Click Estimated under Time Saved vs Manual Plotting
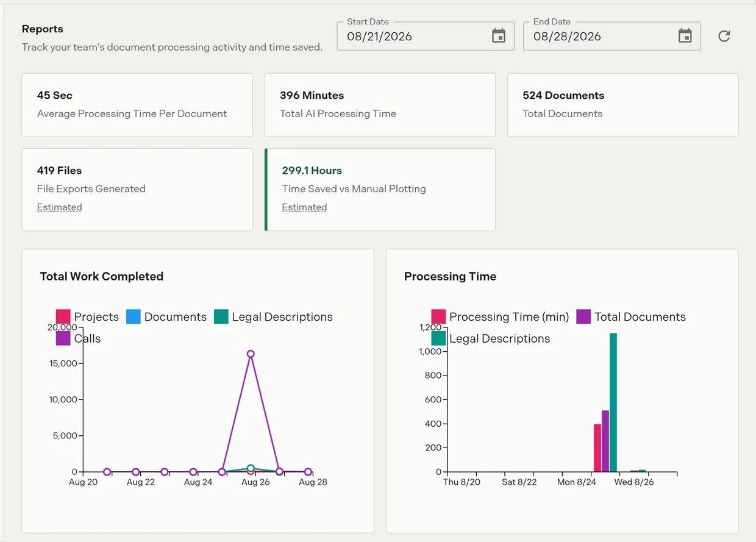The image size is (756, 542). [x=304, y=207]
